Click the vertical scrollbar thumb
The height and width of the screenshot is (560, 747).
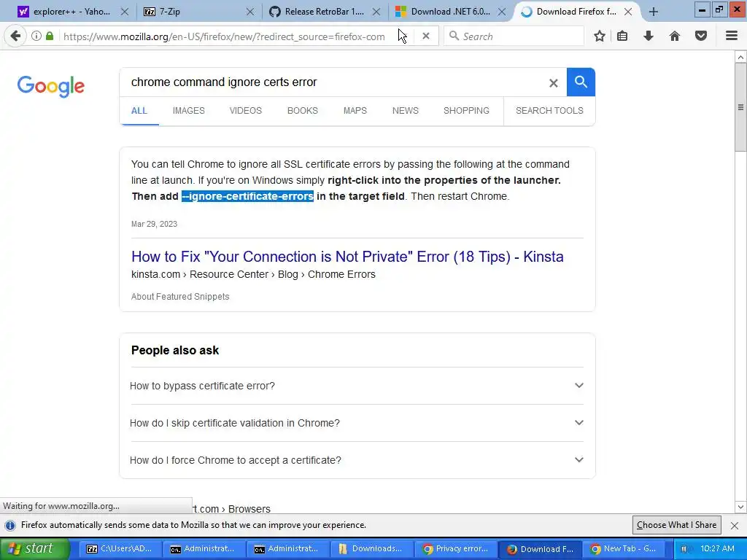coord(740,107)
